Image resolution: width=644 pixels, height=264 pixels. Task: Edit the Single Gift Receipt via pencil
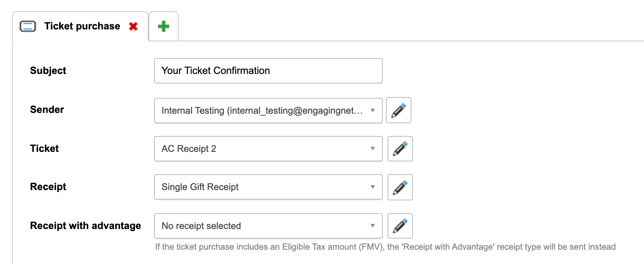pyautogui.click(x=400, y=187)
